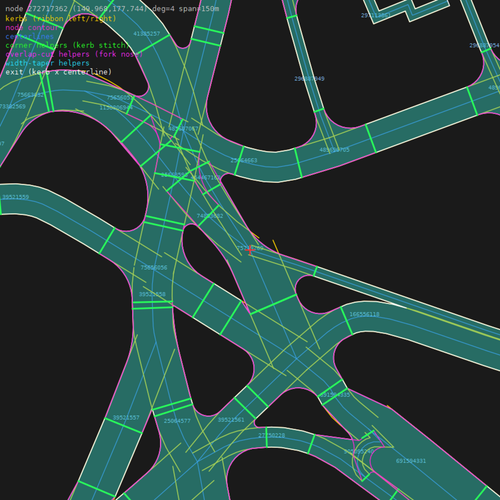Click way label '166556118'
Image resolution: width=500 pixels, height=500 pixels.
pos(364,314)
